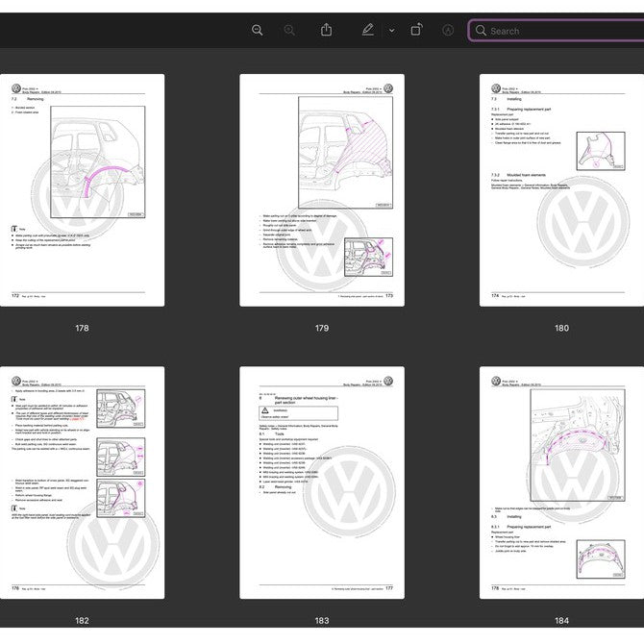This screenshot has height=644, width=644.
Task: Select page thumbnail 178
Action: pyautogui.click(x=82, y=190)
